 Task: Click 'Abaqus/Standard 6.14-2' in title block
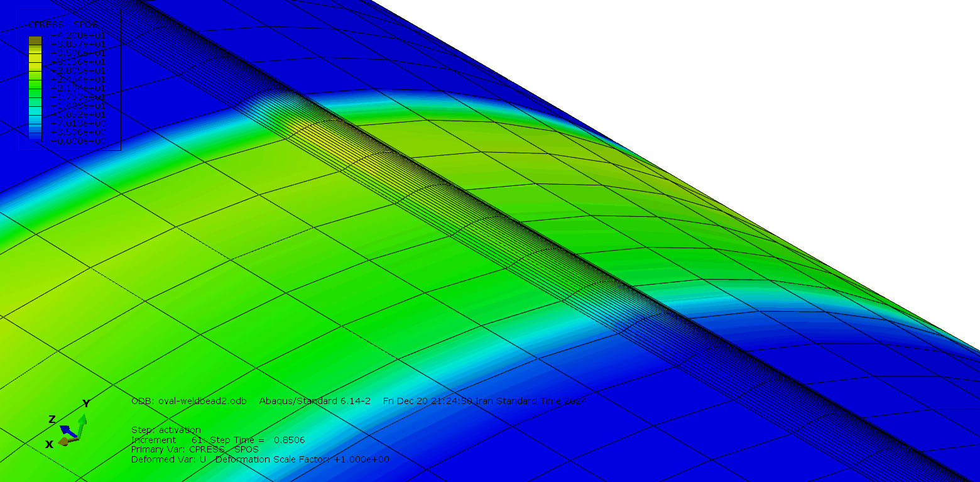click(315, 401)
